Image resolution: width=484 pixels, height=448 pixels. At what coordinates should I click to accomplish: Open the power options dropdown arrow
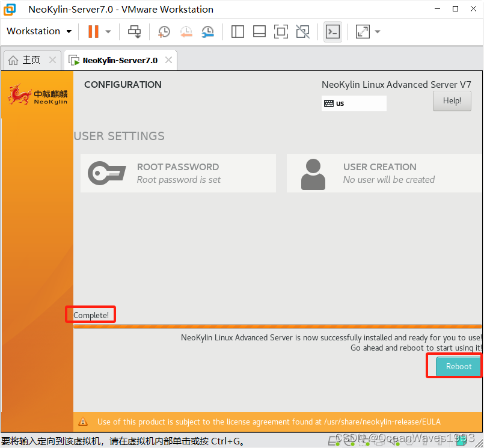[x=108, y=31]
